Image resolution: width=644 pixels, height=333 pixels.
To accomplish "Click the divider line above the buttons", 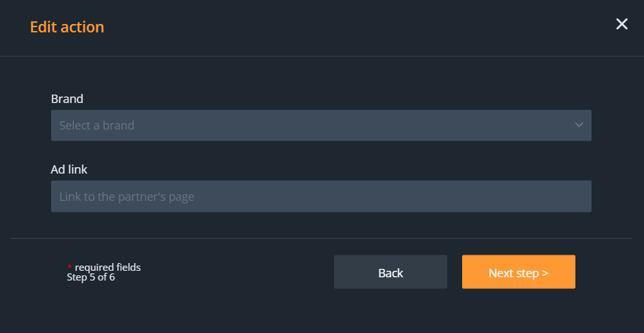I will (321, 238).
